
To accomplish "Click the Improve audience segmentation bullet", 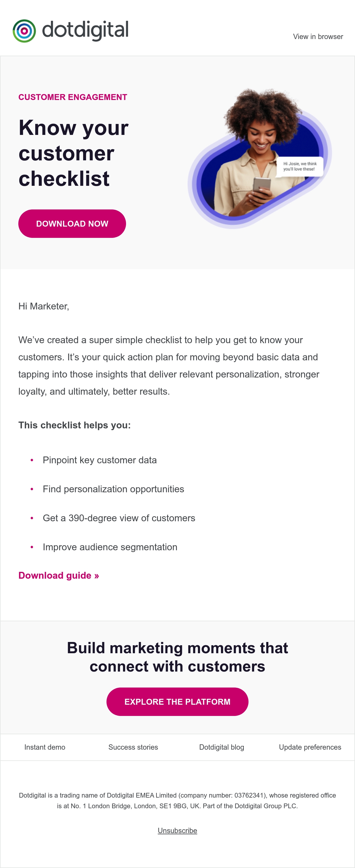I will [110, 547].
